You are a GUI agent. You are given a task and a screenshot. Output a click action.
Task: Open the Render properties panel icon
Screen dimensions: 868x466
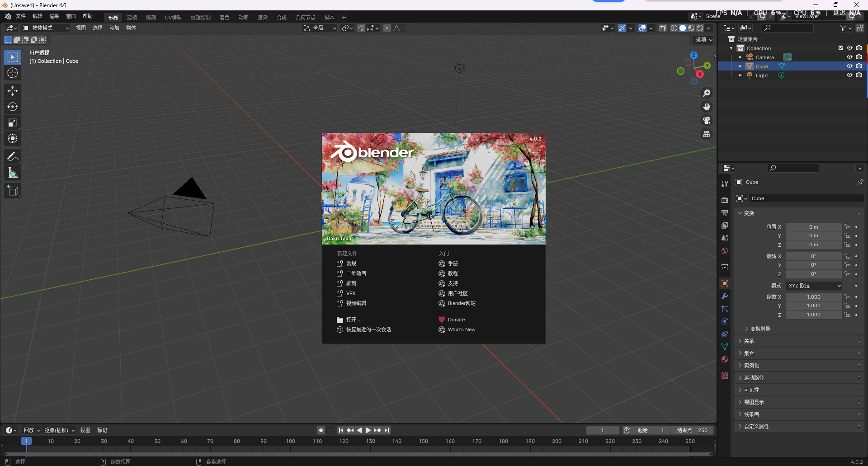725,199
